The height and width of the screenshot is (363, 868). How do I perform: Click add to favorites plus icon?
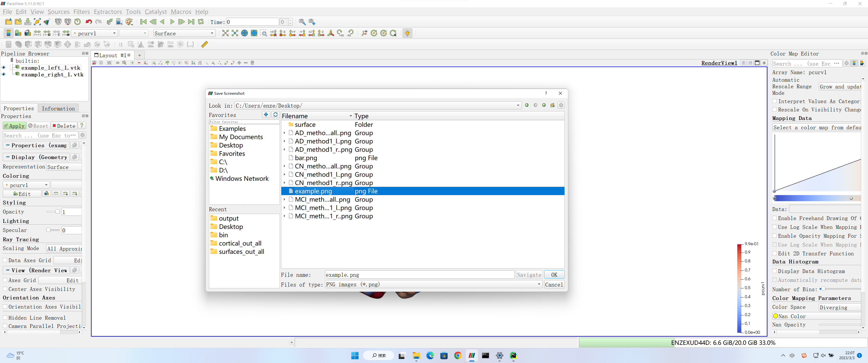[266, 115]
